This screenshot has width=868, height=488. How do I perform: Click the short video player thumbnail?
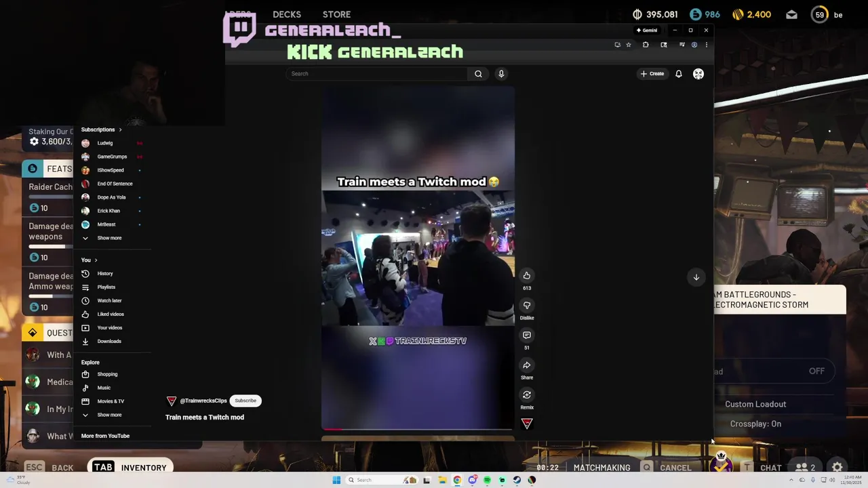418,258
